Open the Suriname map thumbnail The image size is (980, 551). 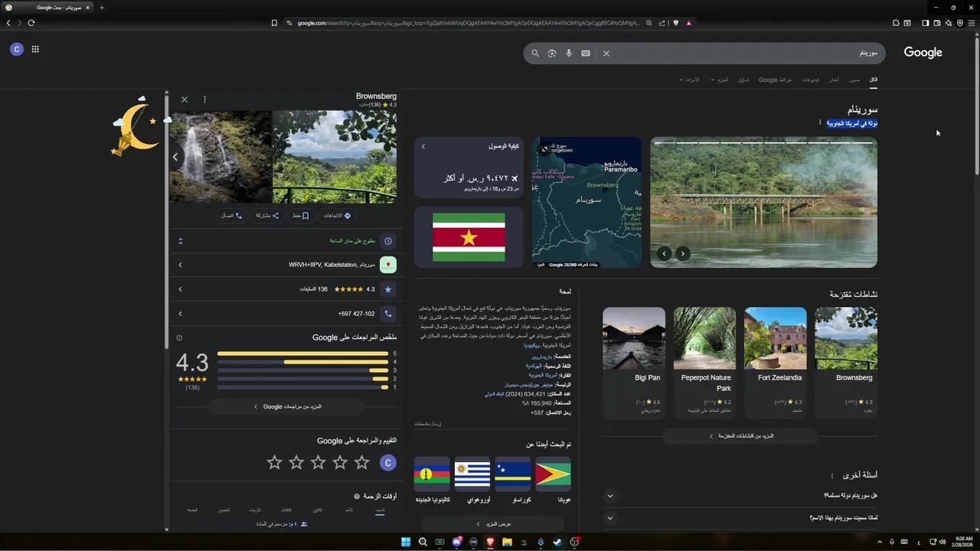coord(586,202)
